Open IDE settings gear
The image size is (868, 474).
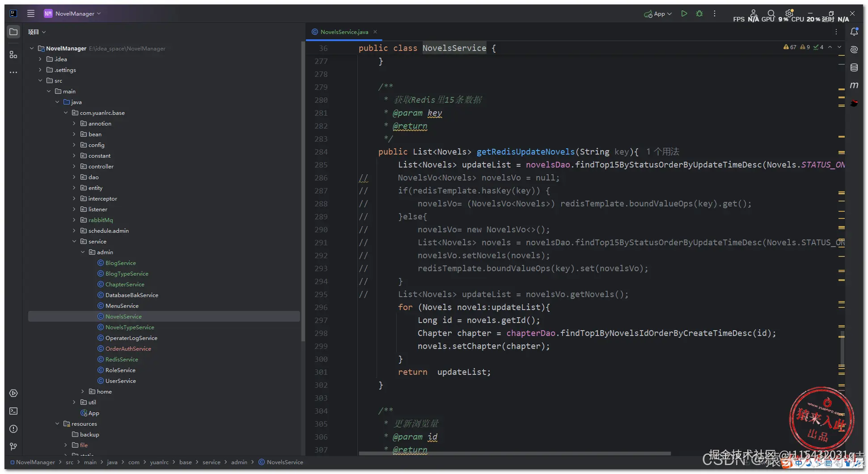click(x=789, y=13)
